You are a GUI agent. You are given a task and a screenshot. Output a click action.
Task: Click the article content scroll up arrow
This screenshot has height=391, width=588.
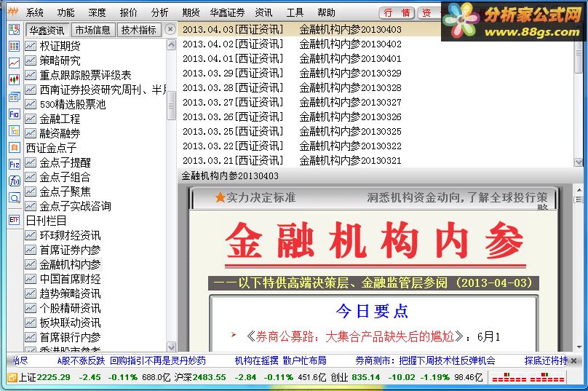pyautogui.click(x=579, y=190)
